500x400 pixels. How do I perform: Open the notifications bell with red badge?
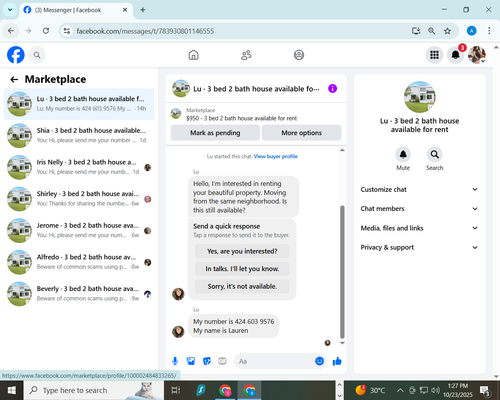click(456, 54)
